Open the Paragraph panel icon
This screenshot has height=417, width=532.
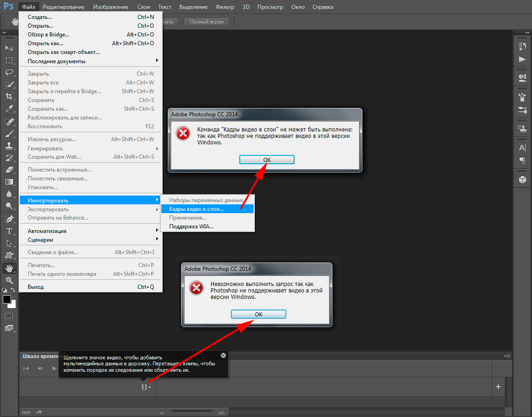click(522, 160)
